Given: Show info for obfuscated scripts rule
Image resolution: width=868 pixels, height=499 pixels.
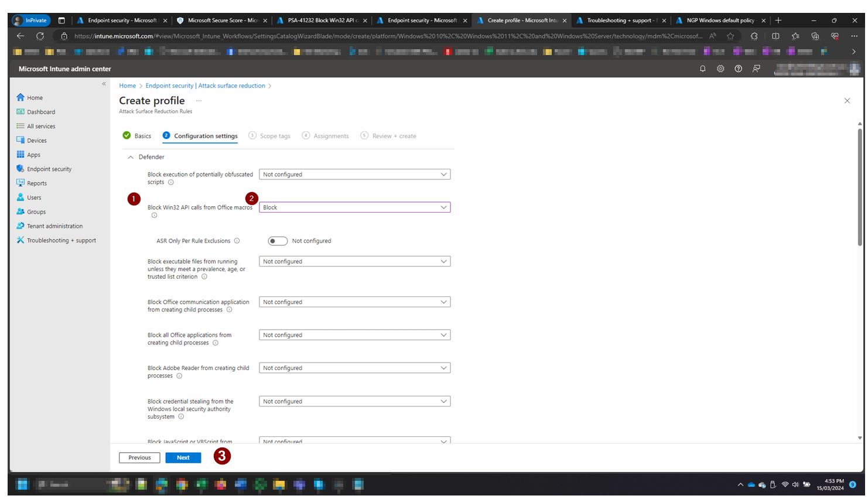Looking at the screenshot, I should pyautogui.click(x=171, y=182).
